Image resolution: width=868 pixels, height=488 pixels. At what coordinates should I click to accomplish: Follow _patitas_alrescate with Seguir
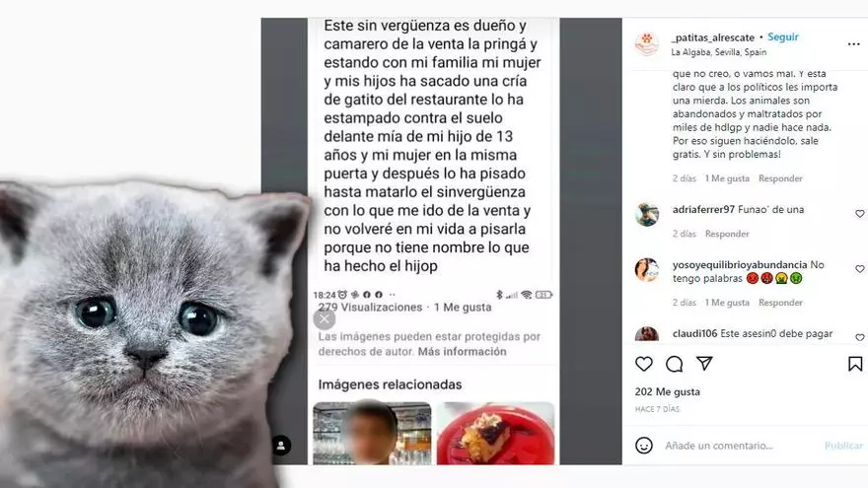pyautogui.click(x=783, y=37)
